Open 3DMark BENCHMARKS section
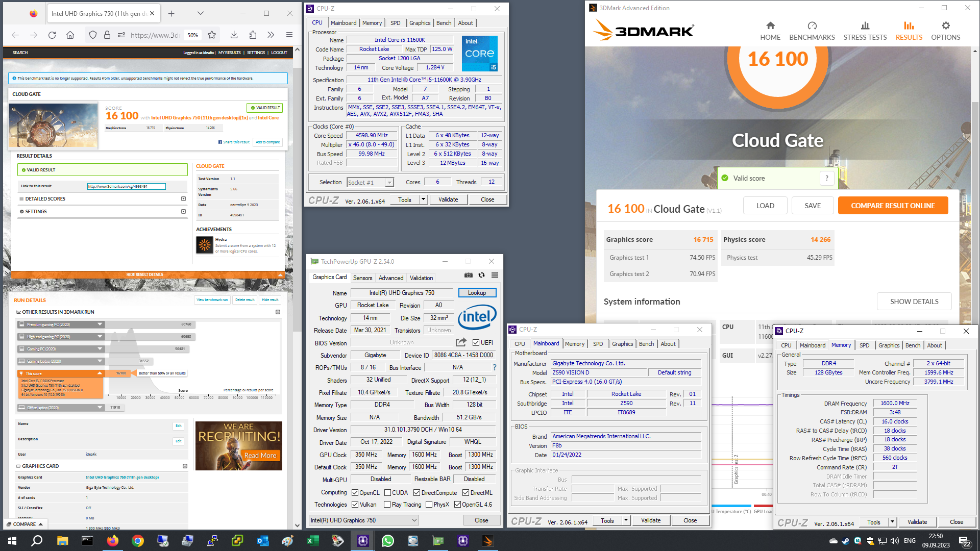Screen dimensions: 980x551 click(x=812, y=31)
